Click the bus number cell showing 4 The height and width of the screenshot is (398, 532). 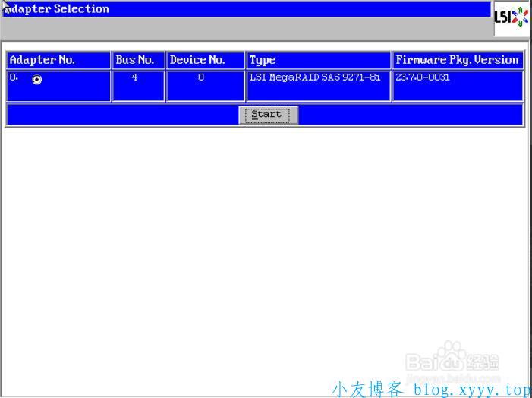(135, 77)
